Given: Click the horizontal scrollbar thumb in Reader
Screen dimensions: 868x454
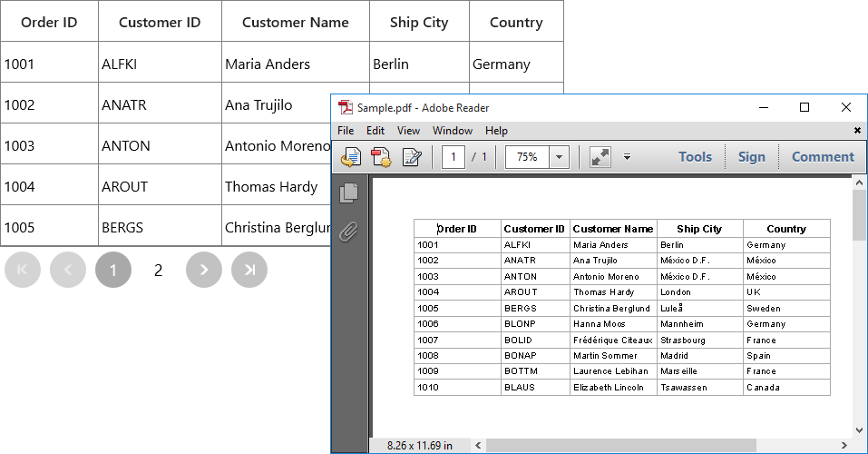Looking at the screenshot, I should click(621, 445).
